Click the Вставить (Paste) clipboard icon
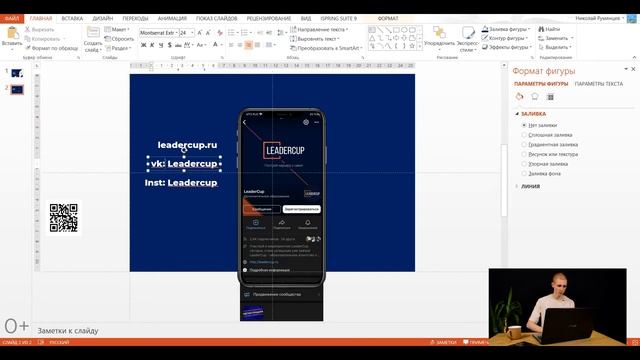The height and width of the screenshot is (360, 640). pos(12,33)
